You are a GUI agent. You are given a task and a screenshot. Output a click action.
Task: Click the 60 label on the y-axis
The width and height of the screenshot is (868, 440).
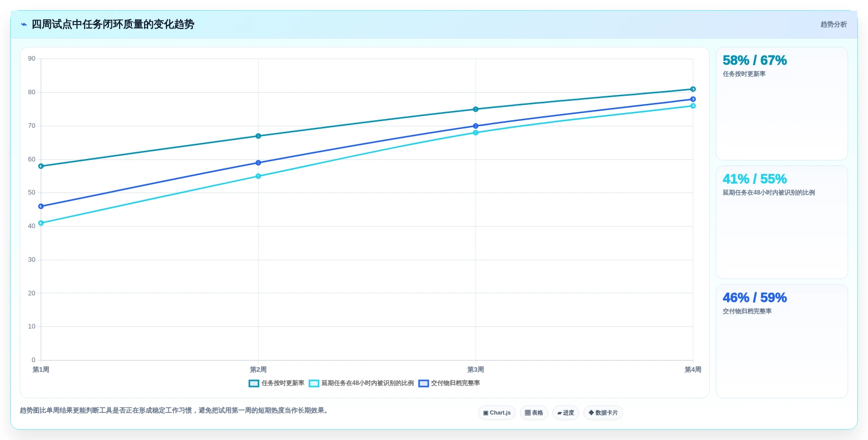32,159
